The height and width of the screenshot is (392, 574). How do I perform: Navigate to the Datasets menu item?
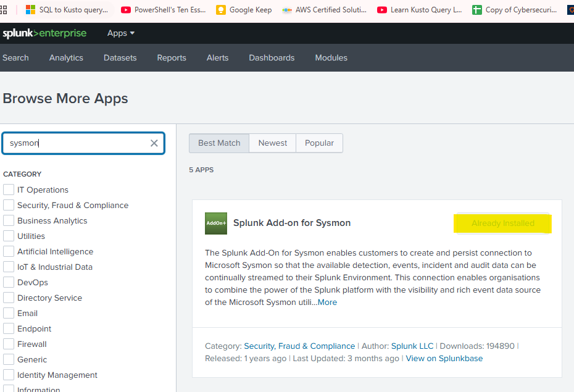point(120,57)
